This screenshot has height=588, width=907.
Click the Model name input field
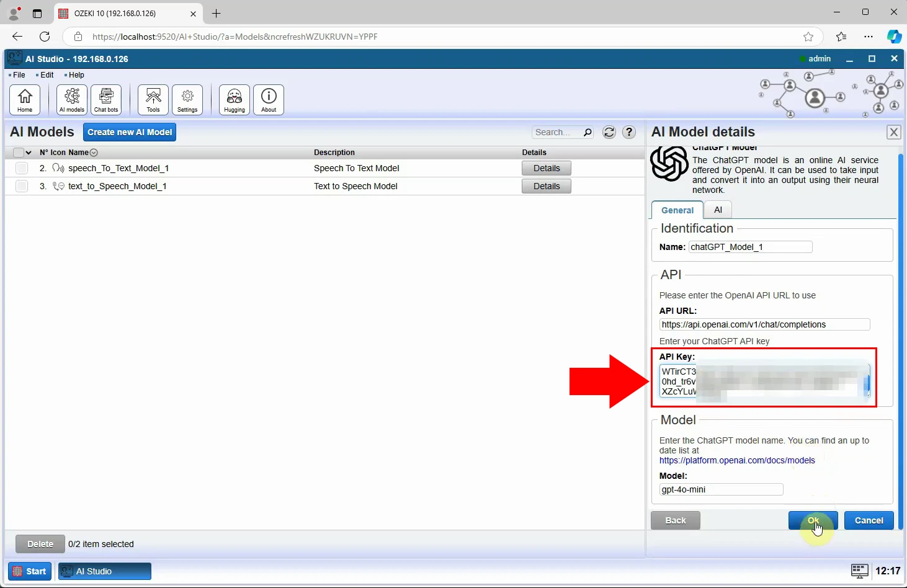[x=721, y=489]
